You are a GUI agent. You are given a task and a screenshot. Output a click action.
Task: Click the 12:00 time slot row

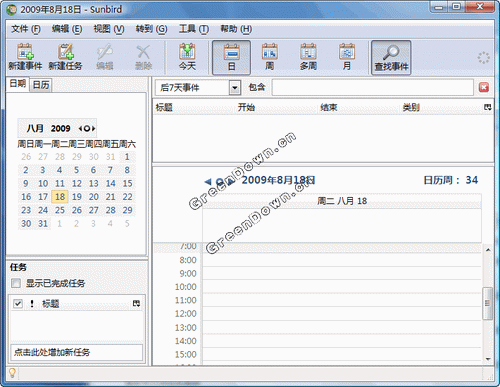(x=342, y=314)
